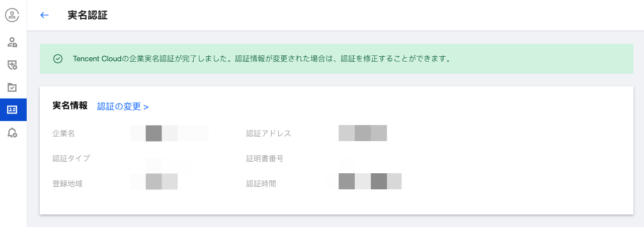The width and height of the screenshot is (644, 227).
Task: Click the 実名情報 section heading
Action: (x=70, y=106)
